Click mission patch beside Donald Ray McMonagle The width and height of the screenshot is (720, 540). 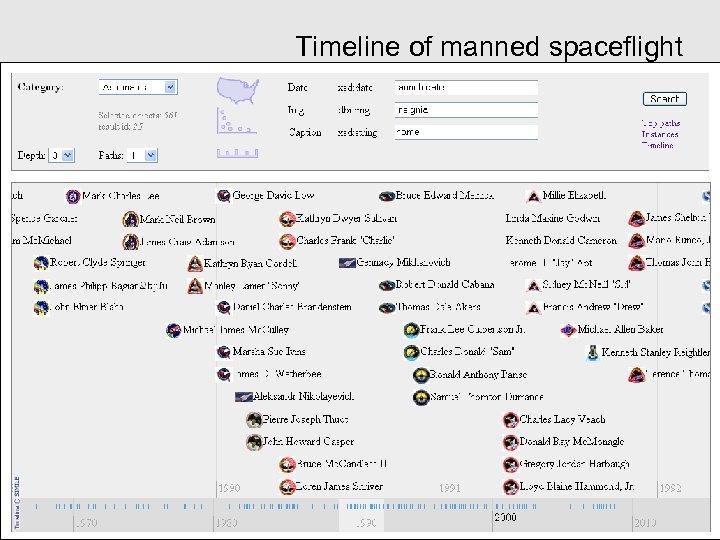click(x=511, y=442)
